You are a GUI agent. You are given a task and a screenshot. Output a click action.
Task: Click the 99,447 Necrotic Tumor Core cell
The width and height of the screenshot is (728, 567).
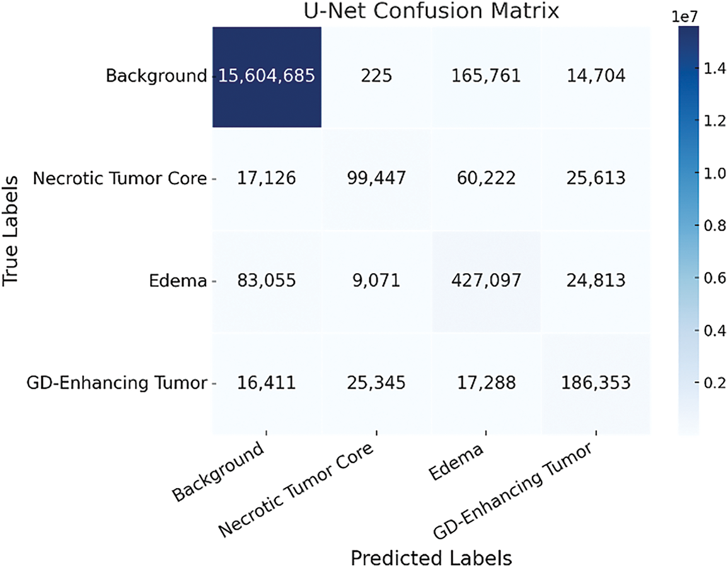[376, 179]
